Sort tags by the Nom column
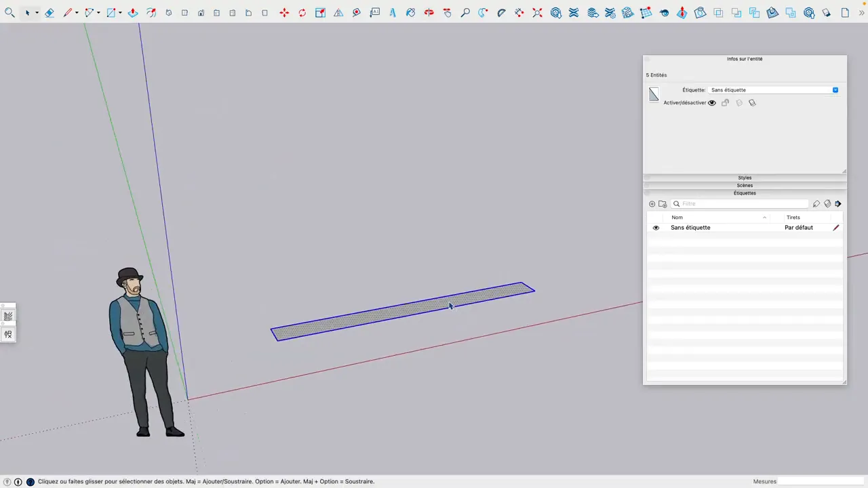The width and height of the screenshot is (868, 488). pos(677,217)
